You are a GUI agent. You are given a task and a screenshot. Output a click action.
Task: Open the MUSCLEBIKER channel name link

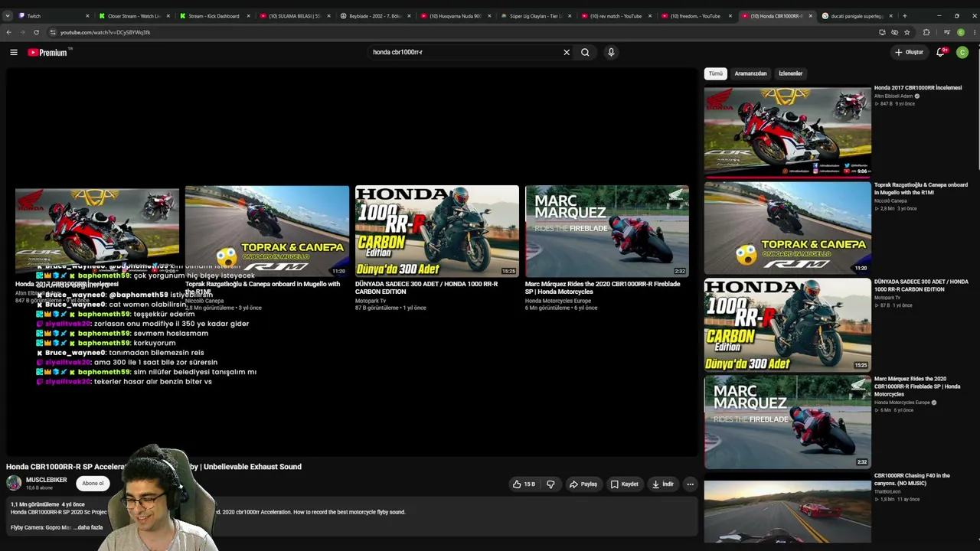point(46,480)
